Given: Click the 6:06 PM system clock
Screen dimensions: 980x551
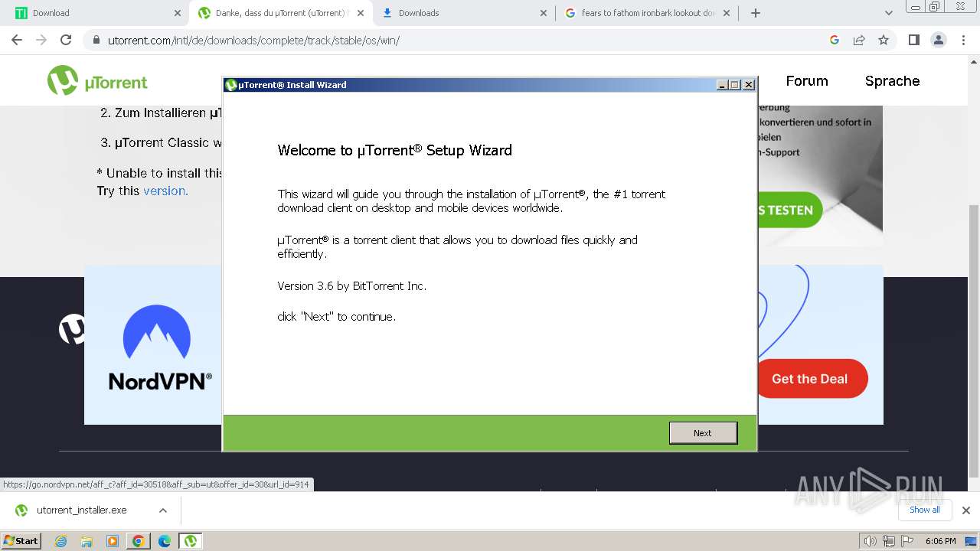Looking at the screenshot, I should pyautogui.click(x=940, y=541).
